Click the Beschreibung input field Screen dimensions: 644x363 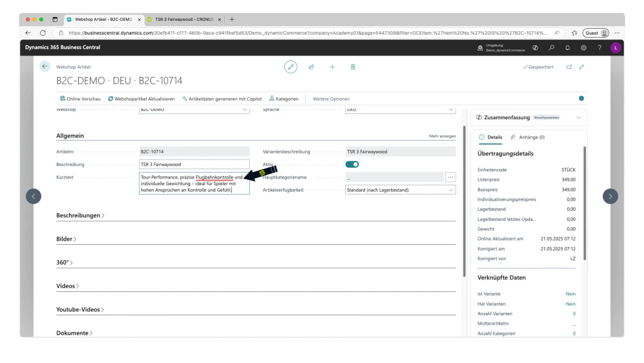(x=194, y=164)
